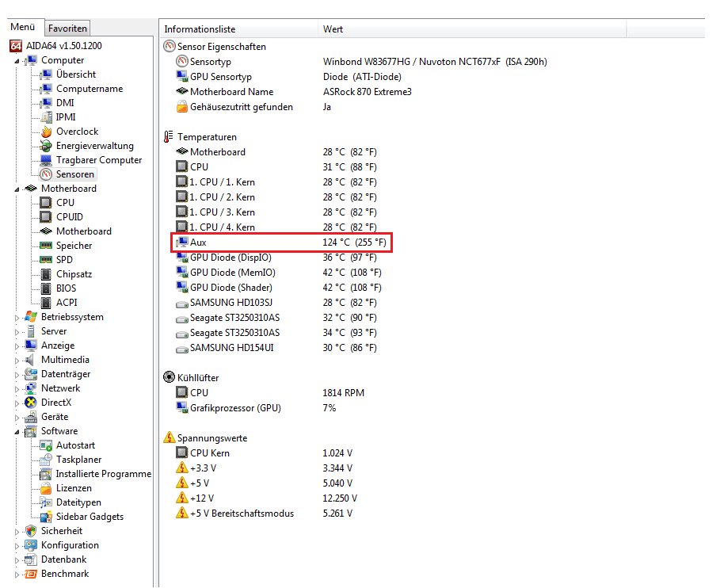Select the Motherboard Name row

294,92
